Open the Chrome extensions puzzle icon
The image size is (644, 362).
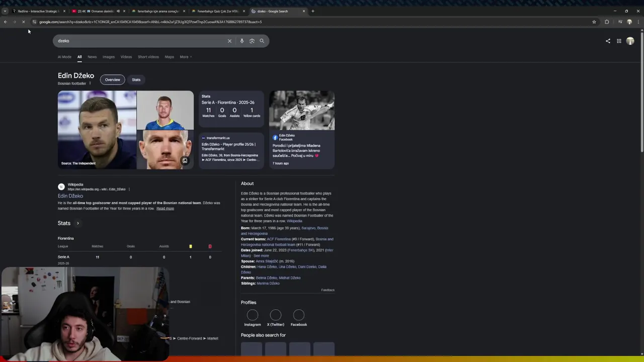pos(607,22)
